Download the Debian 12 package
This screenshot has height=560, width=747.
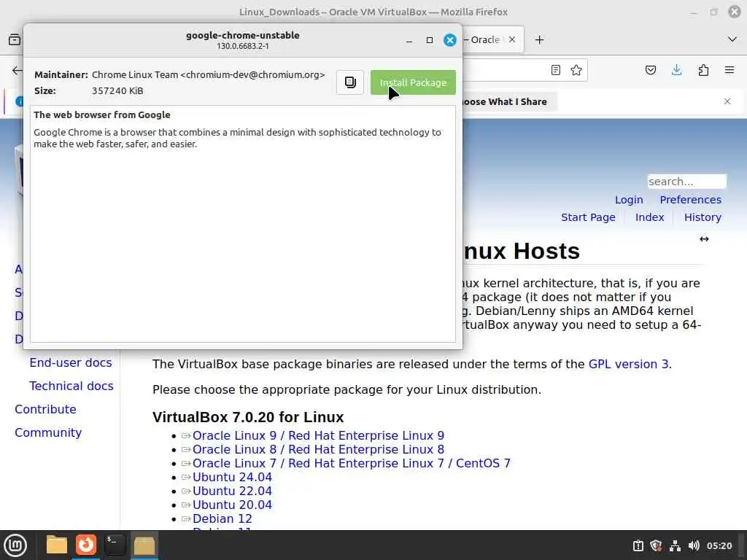pyautogui.click(x=222, y=518)
